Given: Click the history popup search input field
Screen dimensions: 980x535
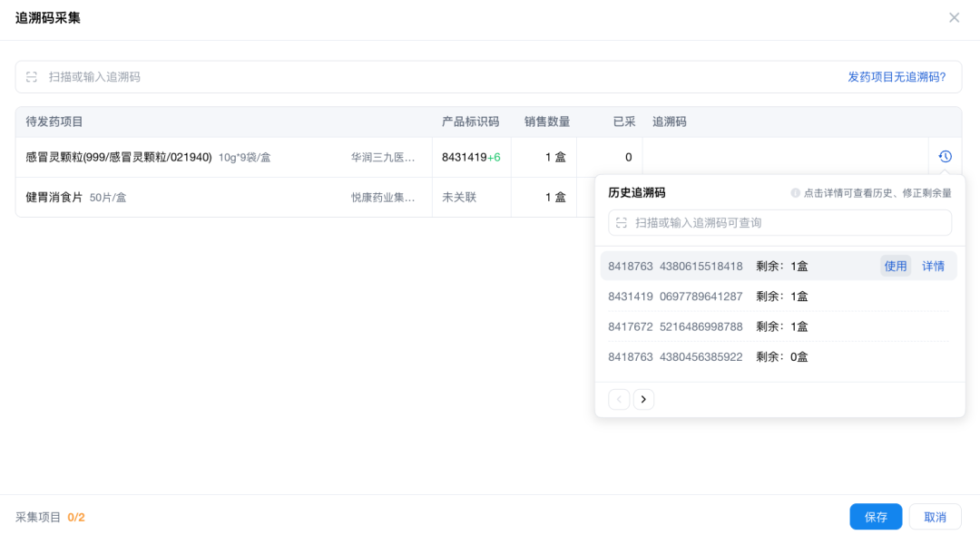Looking at the screenshot, I should 780,222.
